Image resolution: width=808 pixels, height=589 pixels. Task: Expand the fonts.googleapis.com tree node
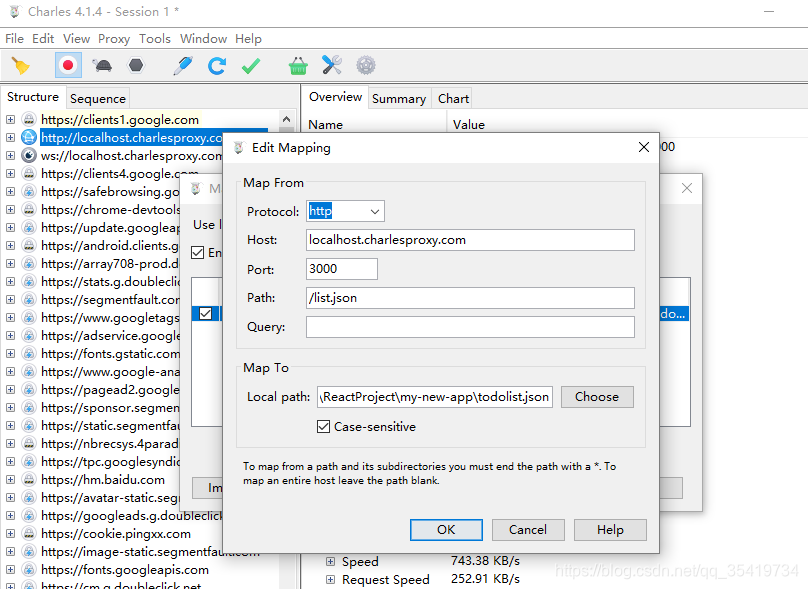[10, 570]
